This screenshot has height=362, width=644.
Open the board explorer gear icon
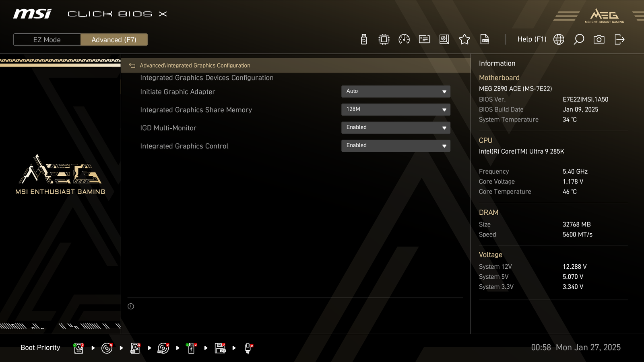444,39
